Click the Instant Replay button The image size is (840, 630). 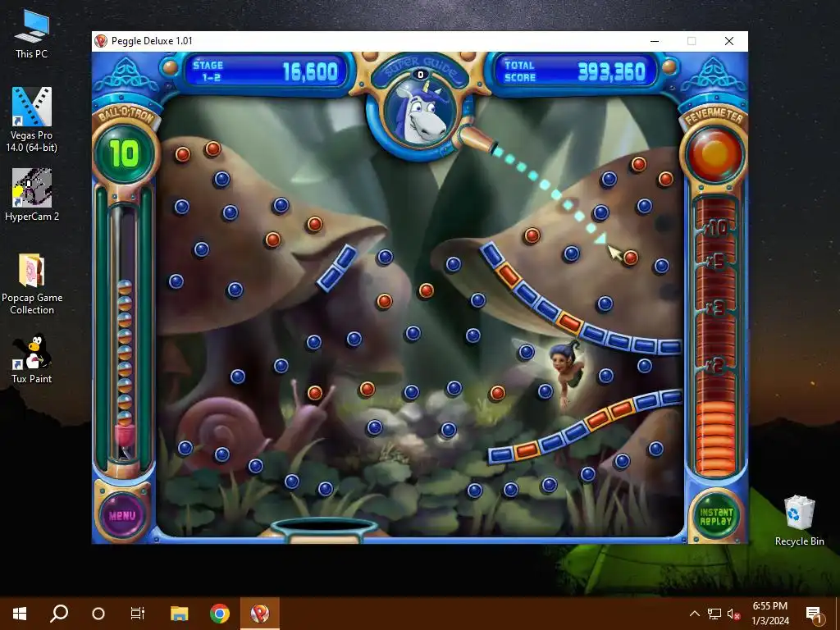pos(715,517)
